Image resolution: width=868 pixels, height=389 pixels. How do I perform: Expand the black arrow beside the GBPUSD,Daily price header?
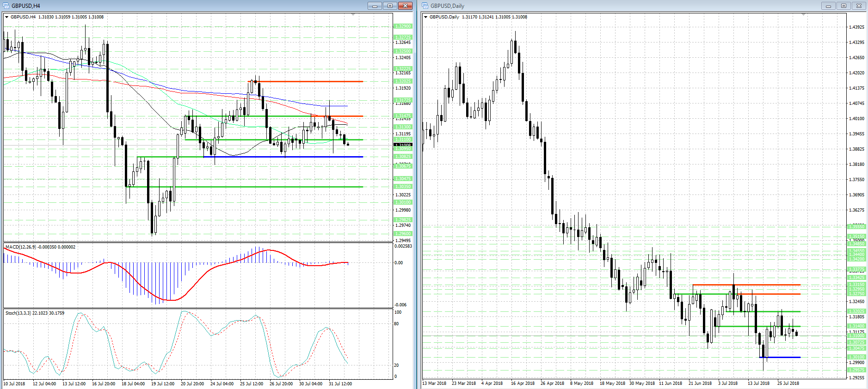coord(426,17)
